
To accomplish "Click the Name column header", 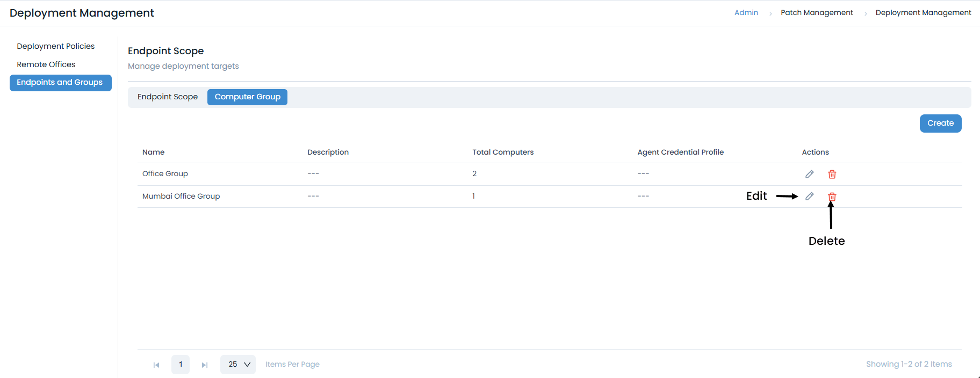I will pos(154,152).
